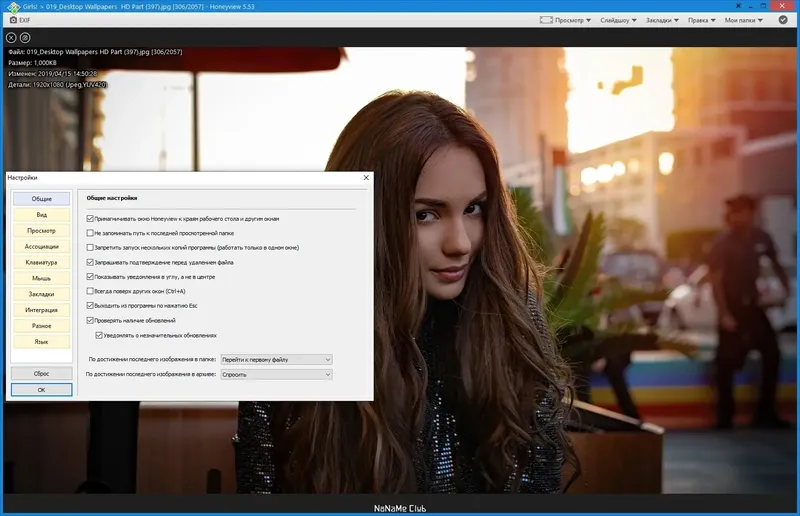This screenshot has width=800, height=516.
Task: Minimize the Honeyview window
Action: [x=751, y=6]
